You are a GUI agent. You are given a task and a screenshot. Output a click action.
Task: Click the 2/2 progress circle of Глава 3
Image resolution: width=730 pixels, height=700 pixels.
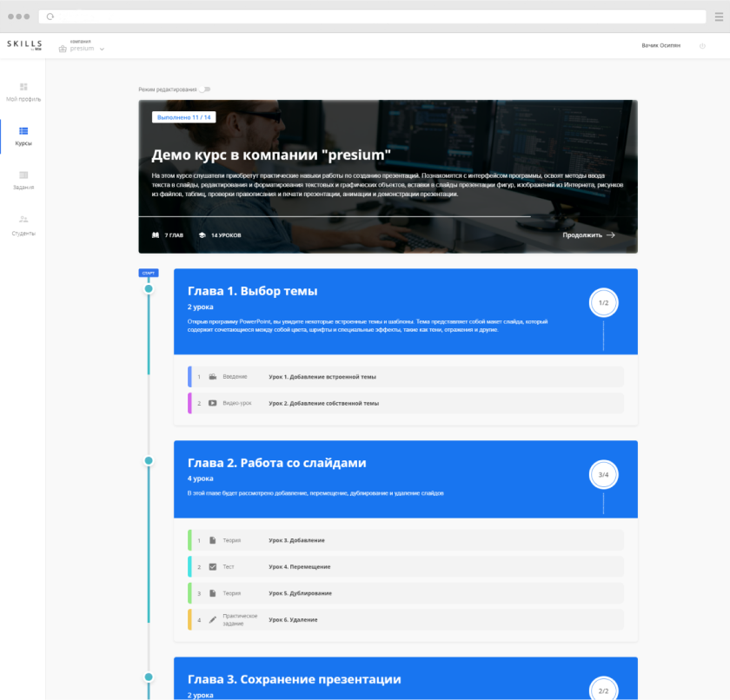click(603, 689)
